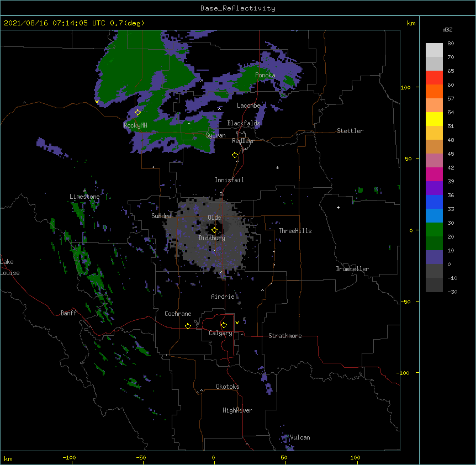Click the white plus marker near Drumheller
The width and height of the screenshot is (476, 465).
coord(338,207)
